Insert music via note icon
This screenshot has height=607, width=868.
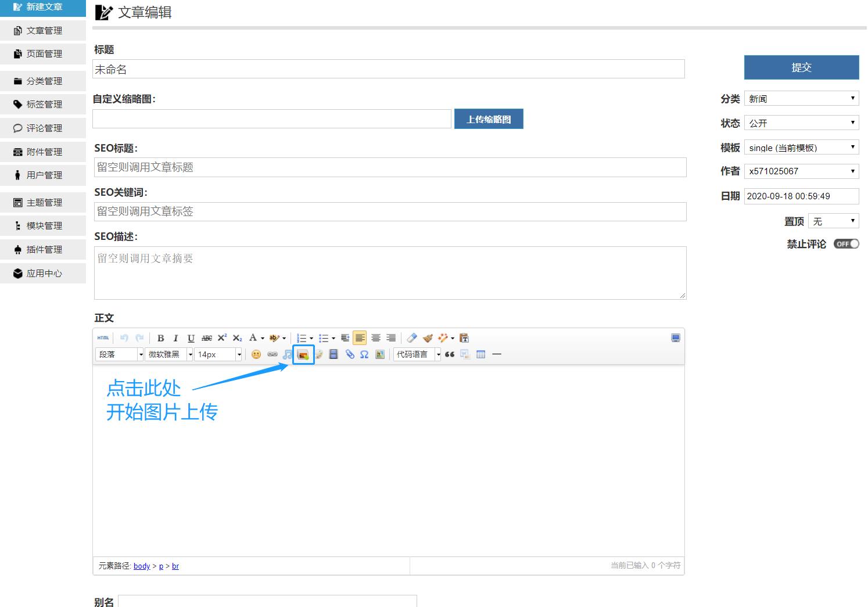click(287, 354)
